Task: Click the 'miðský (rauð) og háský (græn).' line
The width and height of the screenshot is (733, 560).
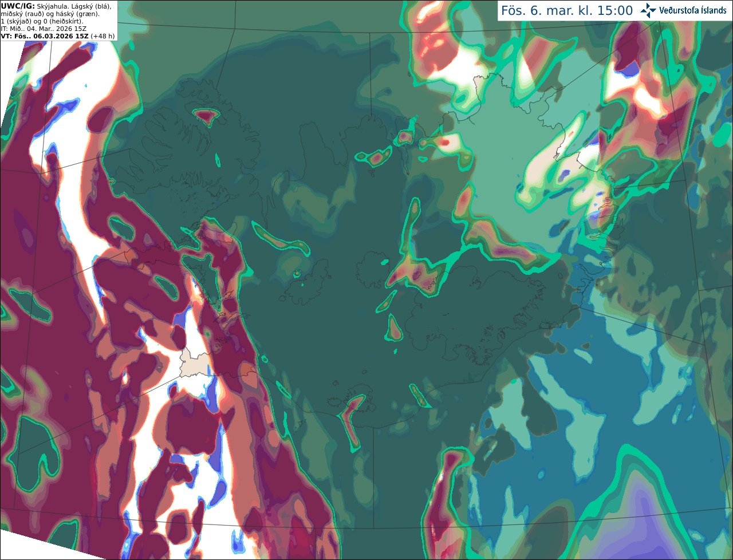Action: (x=50, y=14)
